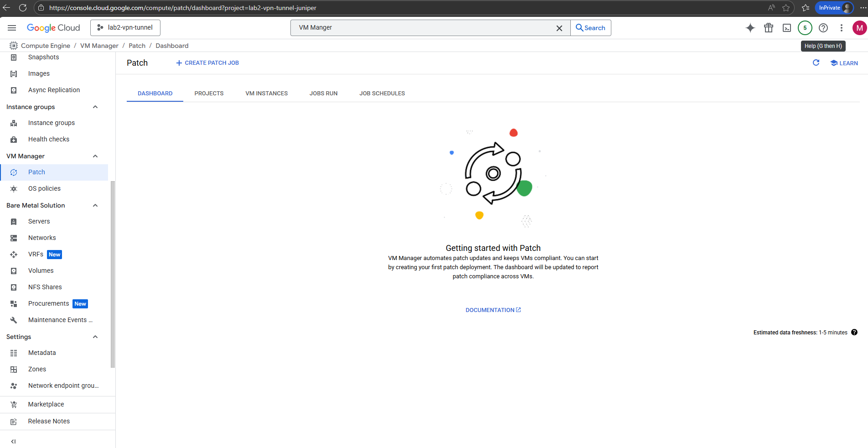Open the console settings kebab menu
The height and width of the screenshot is (448, 868).
point(842,28)
